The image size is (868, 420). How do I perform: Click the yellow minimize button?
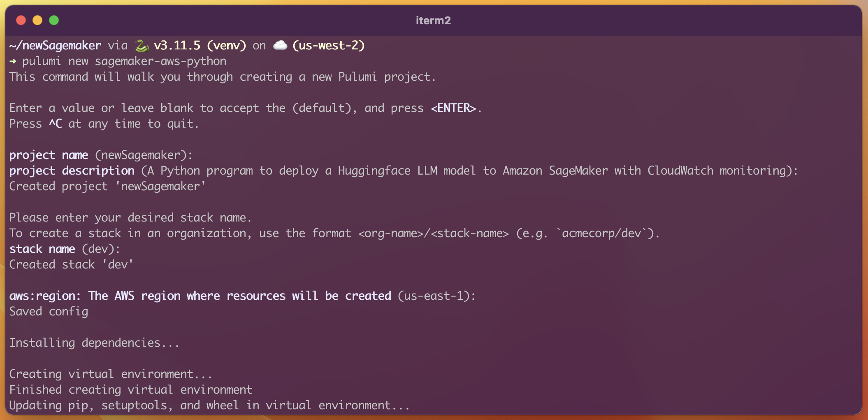tap(37, 19)
